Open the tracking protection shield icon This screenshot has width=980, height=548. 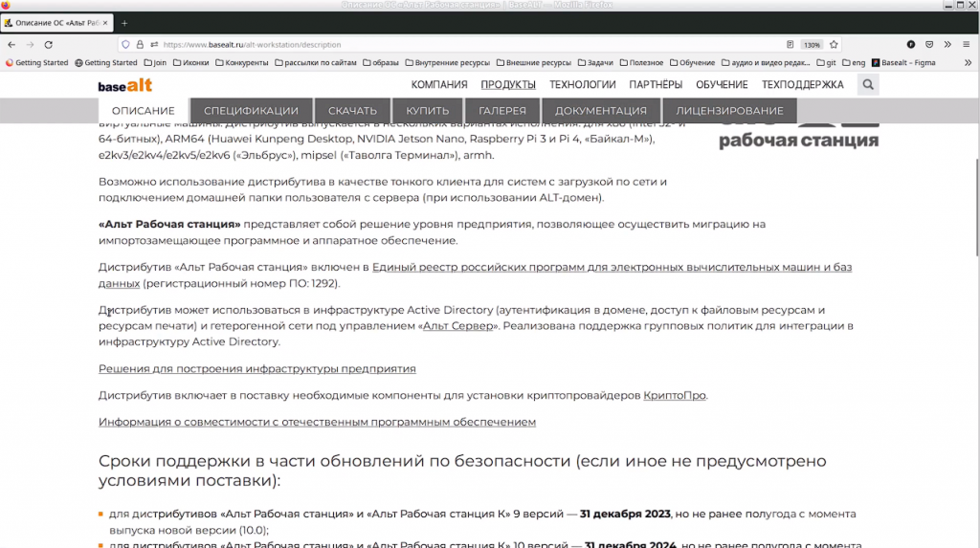125,44
